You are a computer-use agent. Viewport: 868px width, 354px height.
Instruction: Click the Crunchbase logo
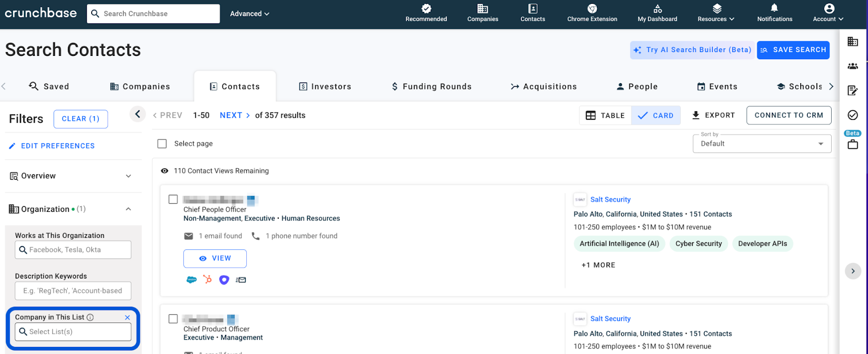(41, 13)
